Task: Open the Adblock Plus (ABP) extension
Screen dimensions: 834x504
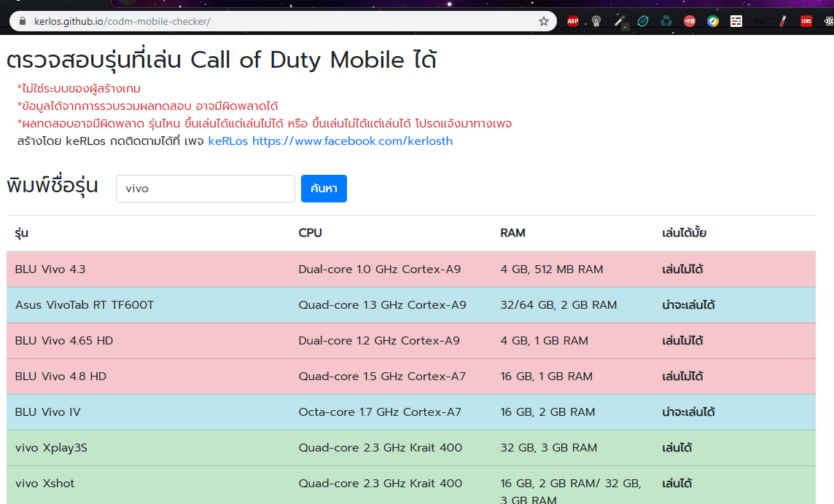Action: click(x=573, y=21)
